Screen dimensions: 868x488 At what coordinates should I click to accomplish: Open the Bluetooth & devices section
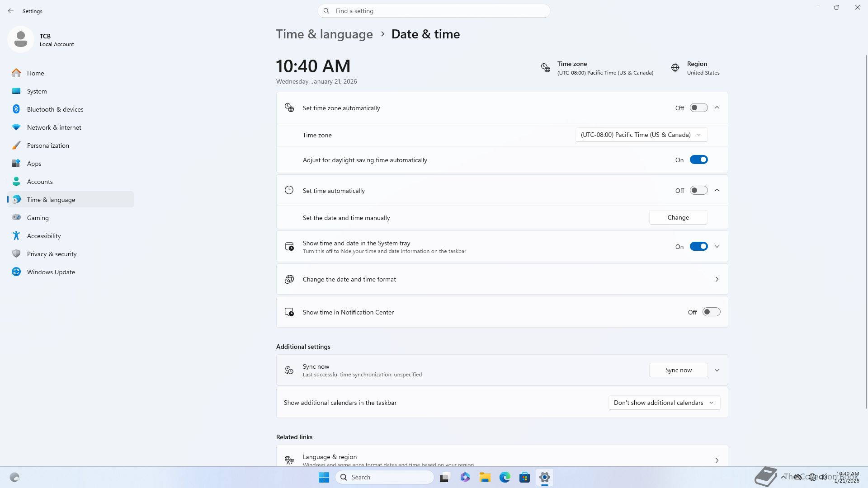pos(55,109)
